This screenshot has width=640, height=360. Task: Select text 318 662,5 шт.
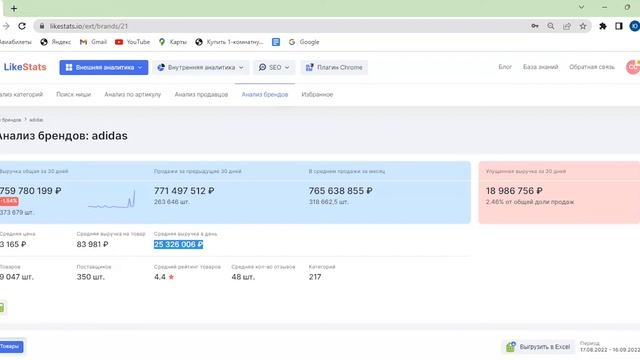point(329,202)
